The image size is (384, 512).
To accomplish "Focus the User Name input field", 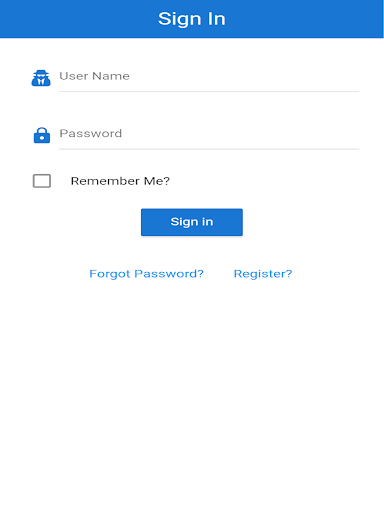I will 209,76.
